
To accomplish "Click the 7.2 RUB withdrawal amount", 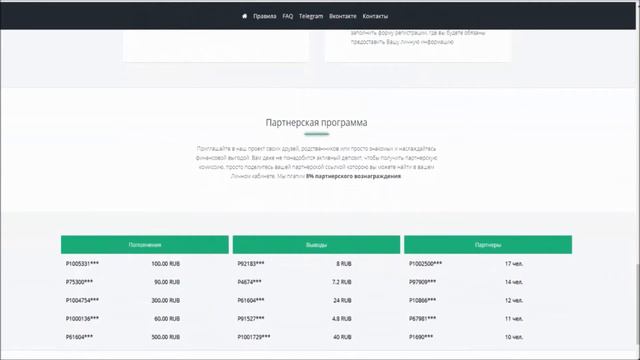I will [342, 282].
